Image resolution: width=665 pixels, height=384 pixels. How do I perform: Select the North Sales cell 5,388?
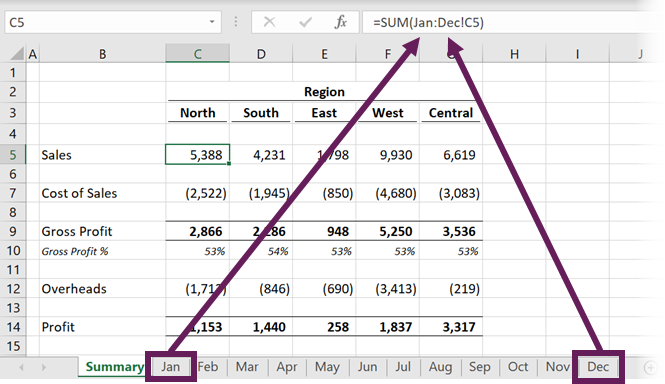pyautogui.click(x=197, y=154)
